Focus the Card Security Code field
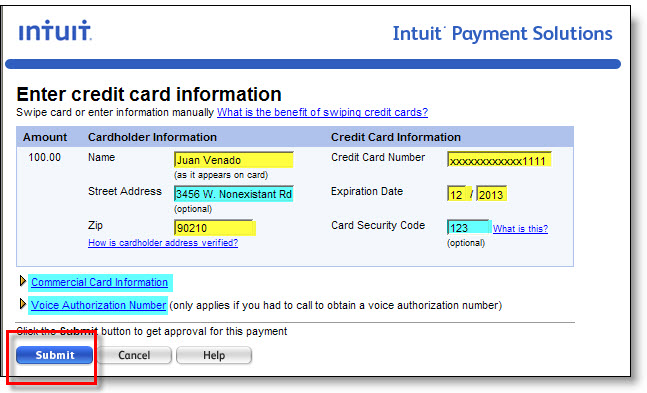 (x=468, y=227)
